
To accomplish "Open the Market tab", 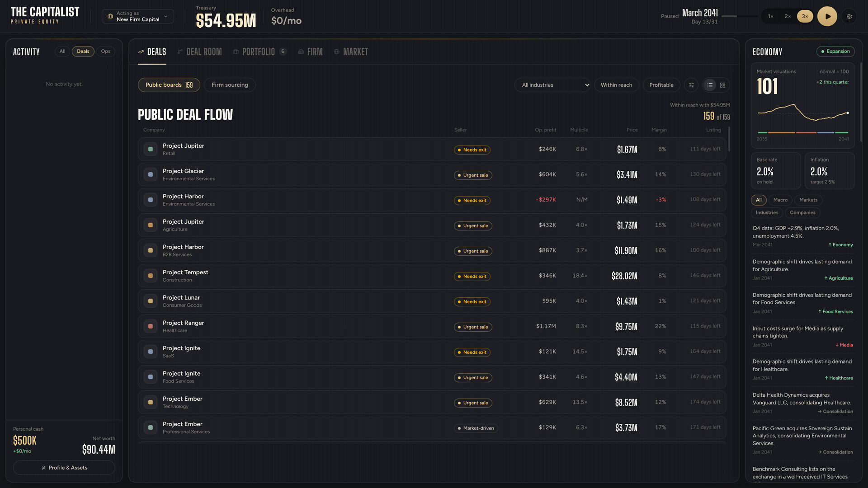I will [351, 52].
